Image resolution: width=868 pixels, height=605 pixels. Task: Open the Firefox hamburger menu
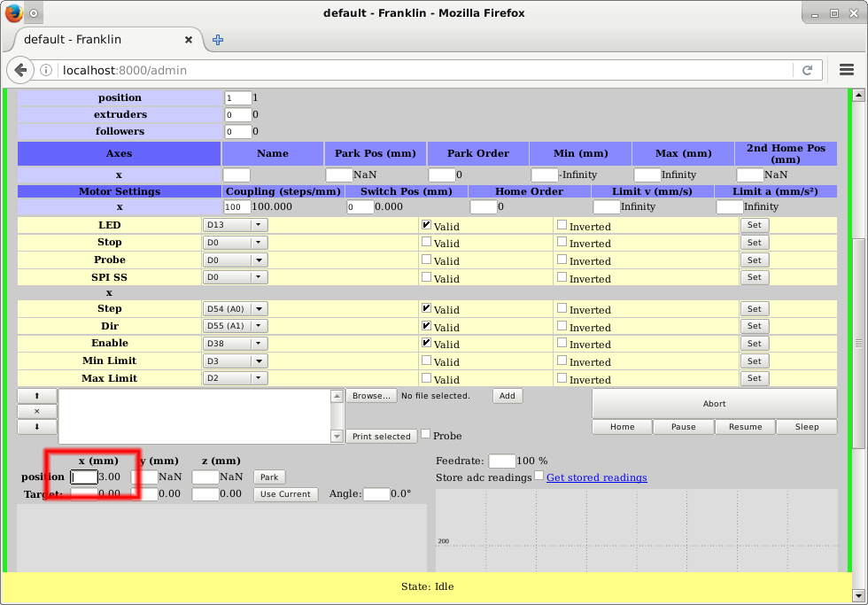point(847,70)
